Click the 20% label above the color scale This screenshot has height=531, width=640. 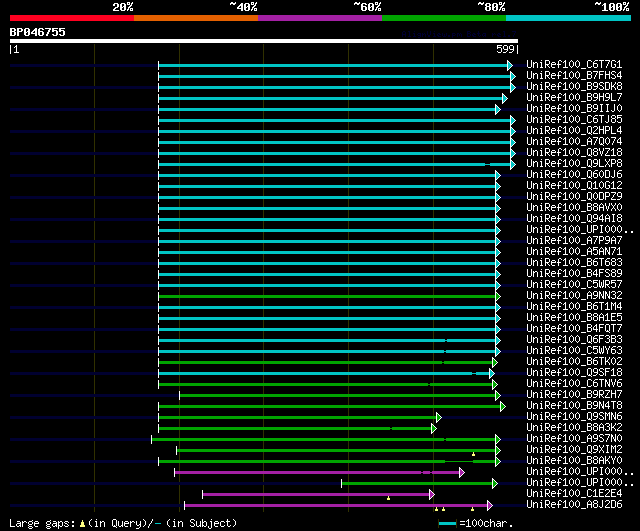coord(123,7)
